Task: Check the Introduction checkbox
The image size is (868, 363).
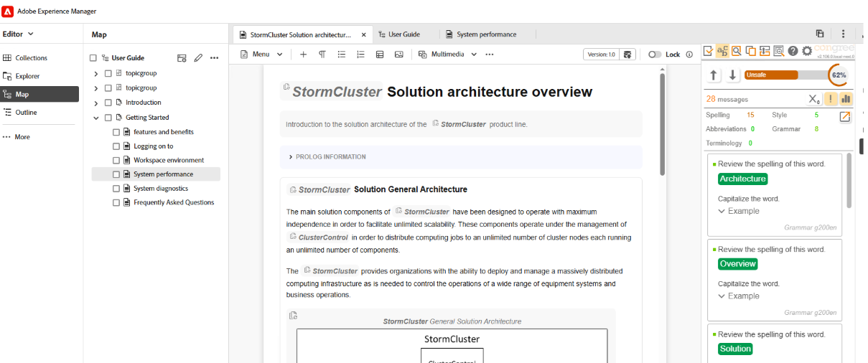Action: [108, 103]
